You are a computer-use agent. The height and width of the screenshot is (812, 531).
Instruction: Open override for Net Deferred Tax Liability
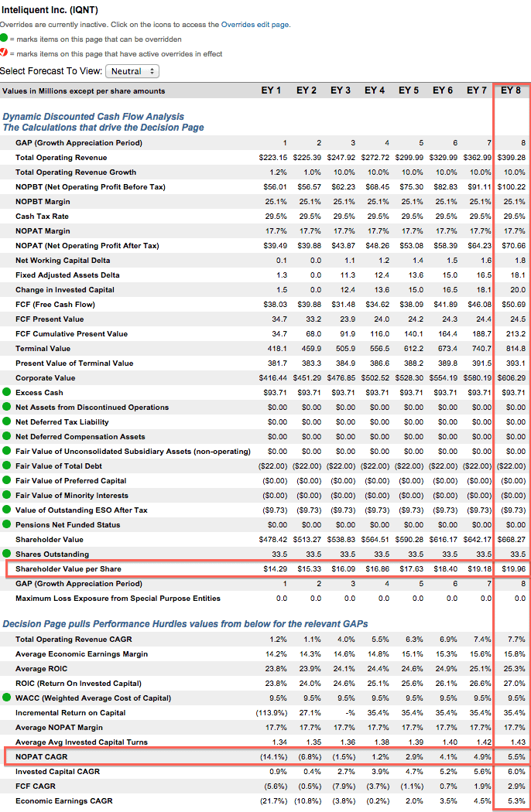coord(7,421)
